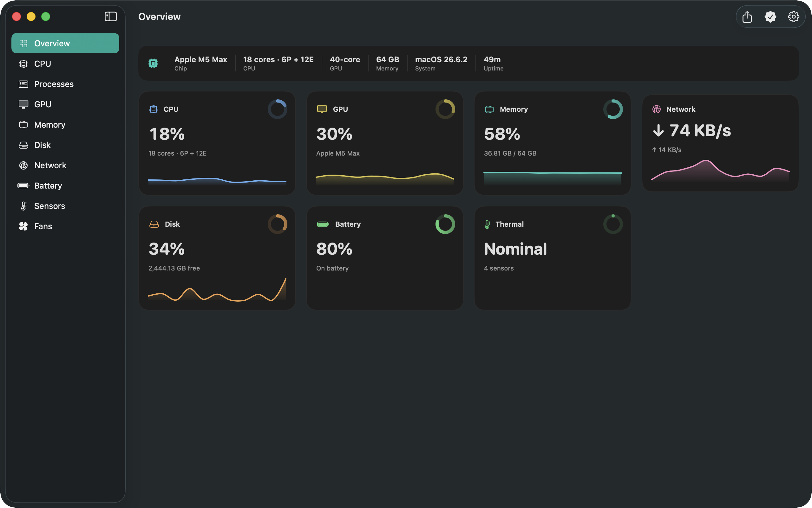The image size is (812, 508).
Task: Click the verified checkmark seal icon
Action: 770,17
